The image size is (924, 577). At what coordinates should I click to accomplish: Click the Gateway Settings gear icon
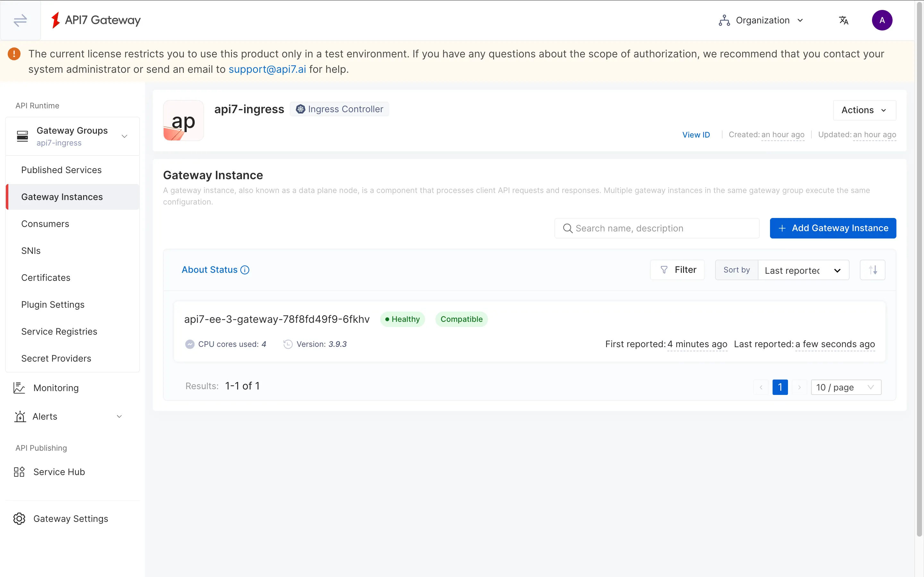(x=20, y=519)
